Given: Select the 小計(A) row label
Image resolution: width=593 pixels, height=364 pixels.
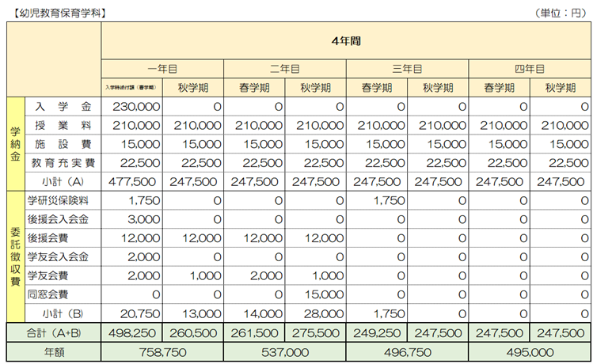Looking at the screenshot, I should pyautogui.click(x=63, y=182).
